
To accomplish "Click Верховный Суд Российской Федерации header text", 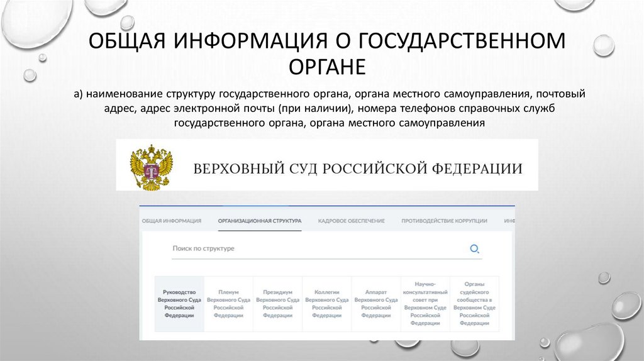I will point(358,169).
